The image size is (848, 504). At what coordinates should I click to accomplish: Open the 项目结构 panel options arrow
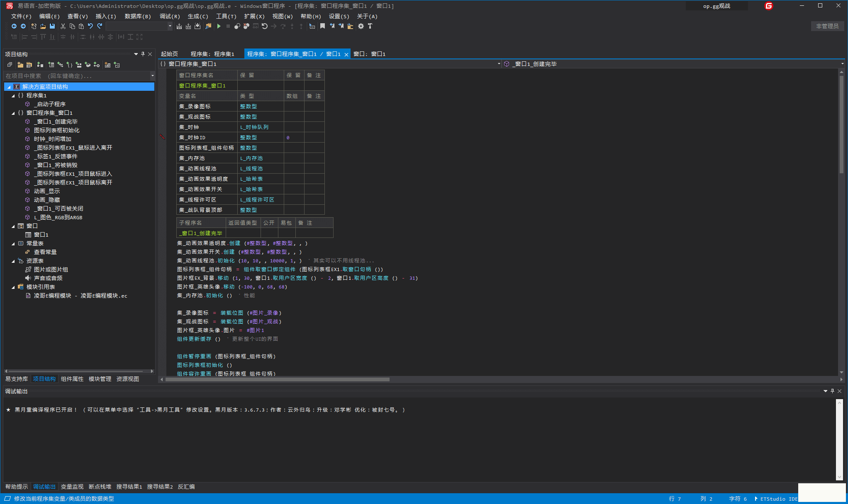coord(136,54)
